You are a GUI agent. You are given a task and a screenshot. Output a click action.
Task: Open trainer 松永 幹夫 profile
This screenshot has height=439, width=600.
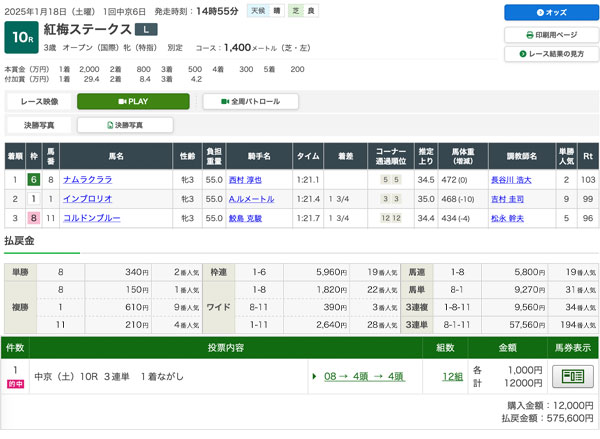[507, 217]
